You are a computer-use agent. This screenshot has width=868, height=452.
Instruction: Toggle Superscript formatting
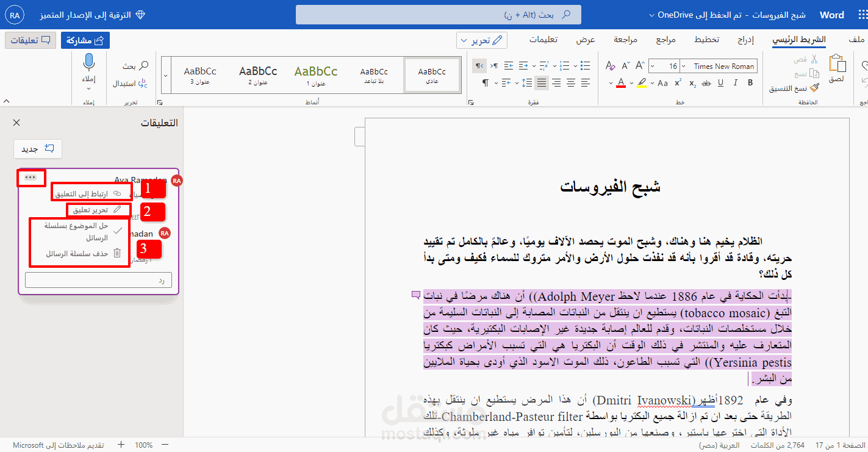point(678,82)
